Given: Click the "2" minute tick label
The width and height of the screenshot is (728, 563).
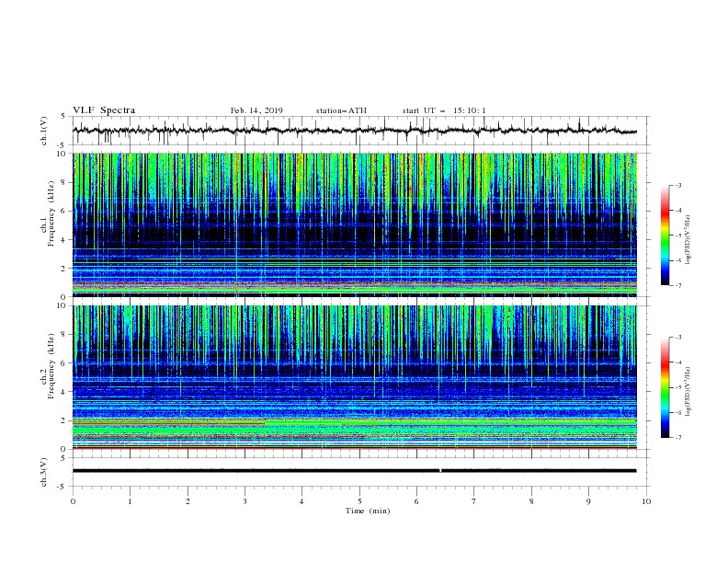Looking at the screenshot, I should 188,501.
